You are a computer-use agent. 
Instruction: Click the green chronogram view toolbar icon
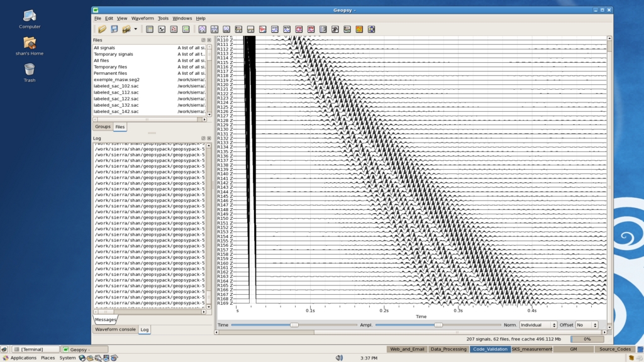(x=186, y=29)
